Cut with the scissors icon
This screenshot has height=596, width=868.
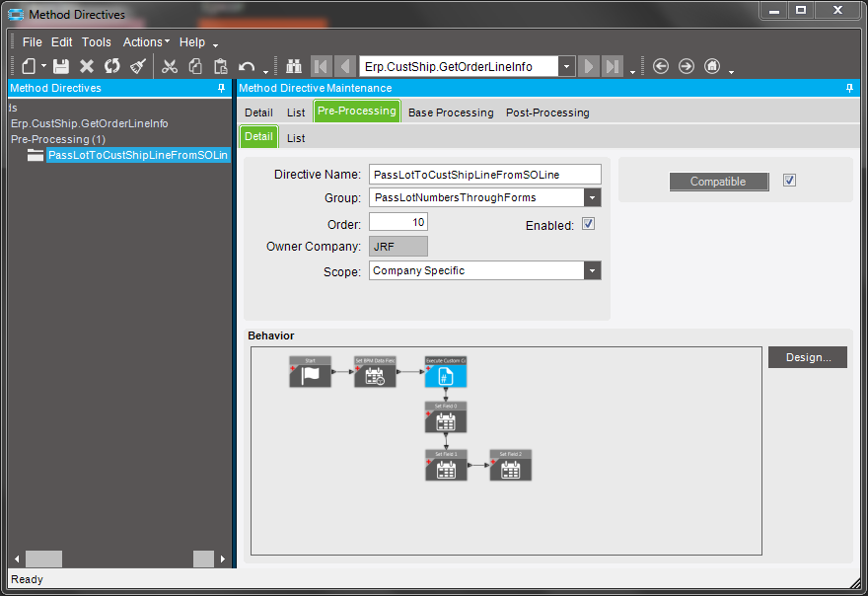click(170, 66)
